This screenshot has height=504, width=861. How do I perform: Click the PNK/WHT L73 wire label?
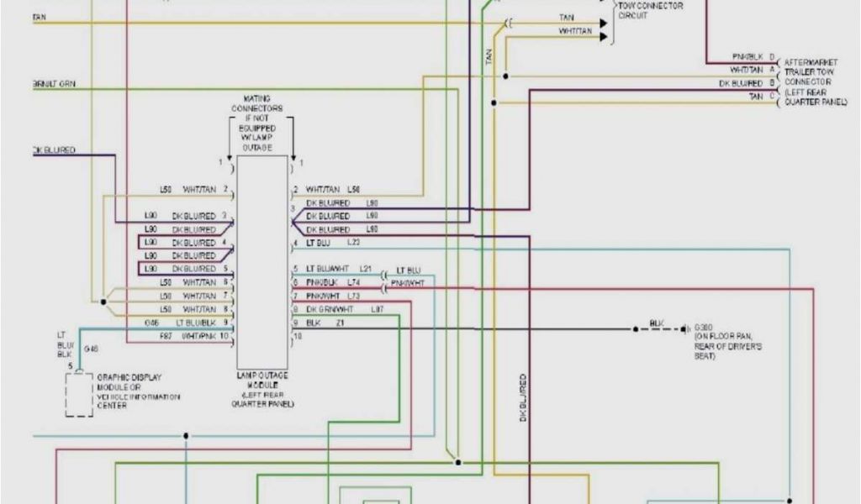[x=332, y=297]
